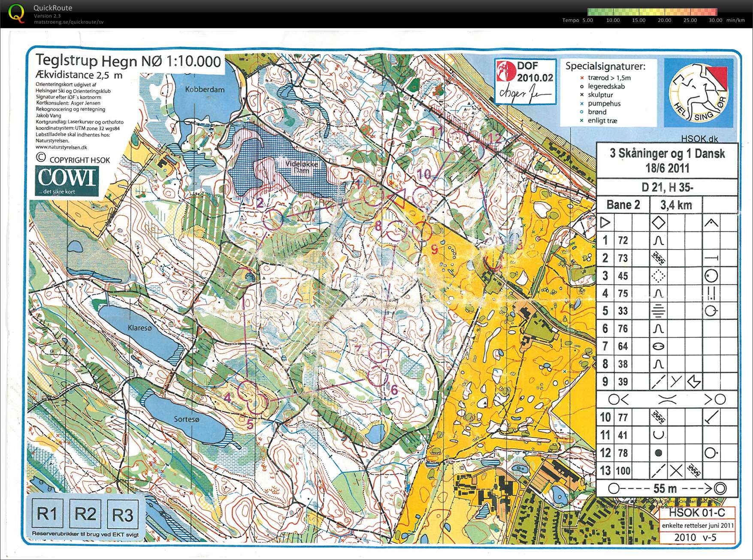Click the 'enkelte rettelser juni 2011' note
The width and height of the screenshot is (753, 560).
click(698, 525)
